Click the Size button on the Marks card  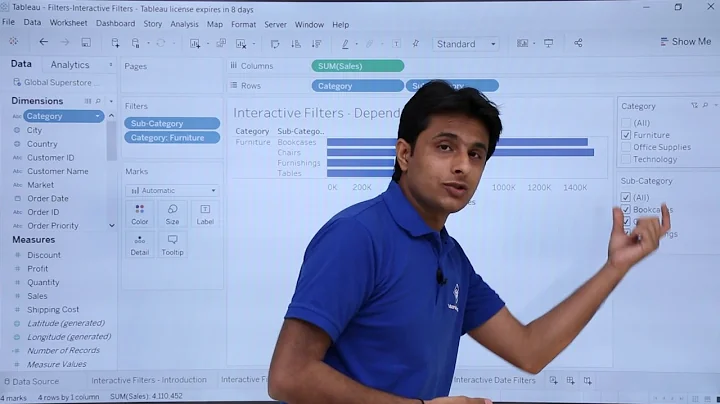(x=172, y=214)
